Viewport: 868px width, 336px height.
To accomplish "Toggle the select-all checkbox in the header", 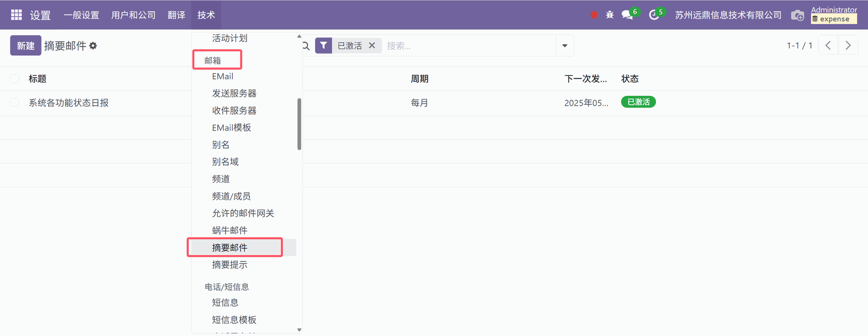I will (x=14, y=79).
